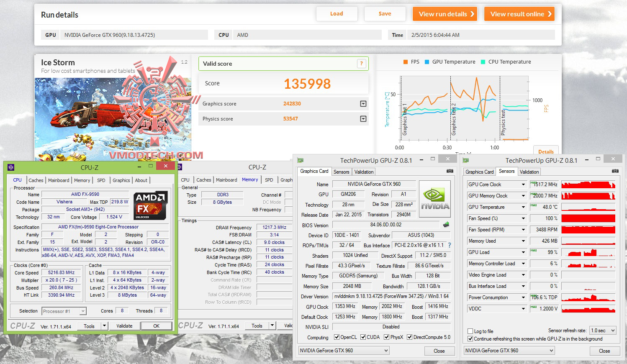This screenshot has height=364, width=627.
Task: Open the GPU Core Clock sensor dropdown
Action: tap(523, 185)
